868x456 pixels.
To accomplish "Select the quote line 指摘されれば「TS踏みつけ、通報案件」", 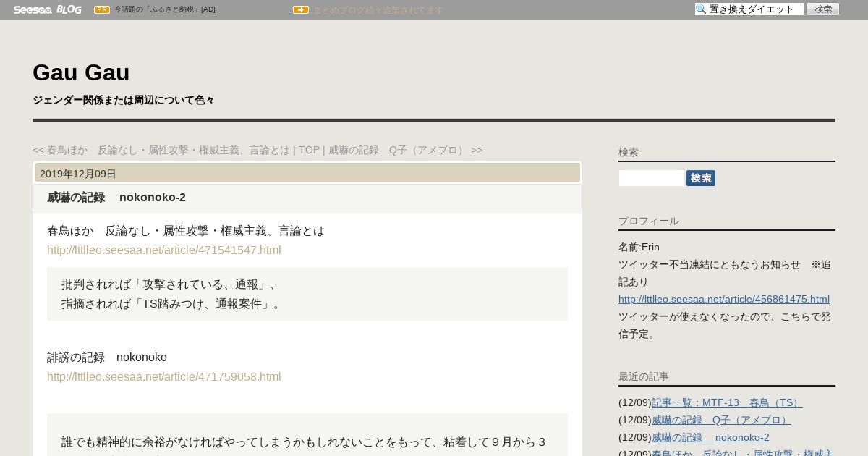I will click(174, 304).
